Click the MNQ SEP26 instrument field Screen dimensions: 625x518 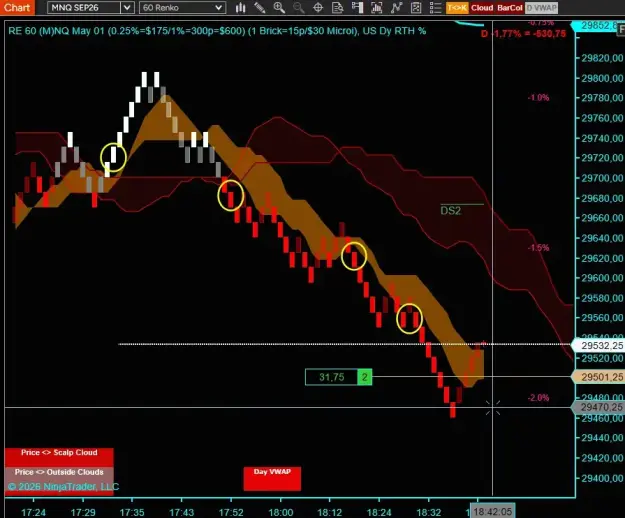(84, 8)
